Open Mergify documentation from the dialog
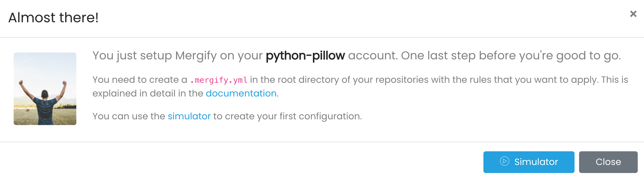This screenshot has height=181, width=644. click(x=241, y=93)
